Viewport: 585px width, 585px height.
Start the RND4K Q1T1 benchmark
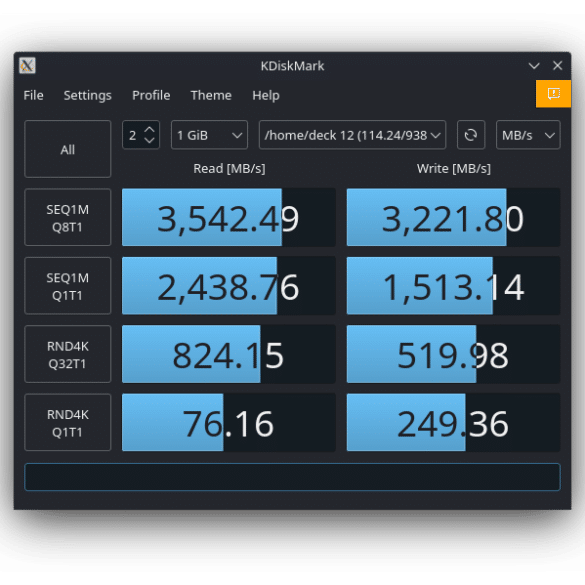point(68,422)
